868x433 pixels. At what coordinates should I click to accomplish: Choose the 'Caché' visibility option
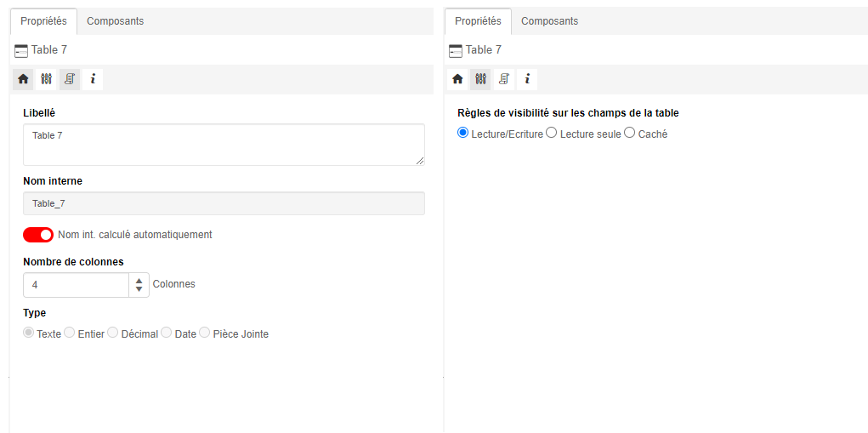[630, 134]
